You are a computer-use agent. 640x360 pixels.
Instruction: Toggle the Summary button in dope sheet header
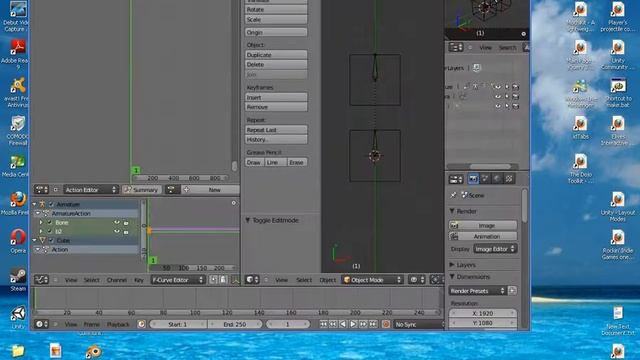141,190
